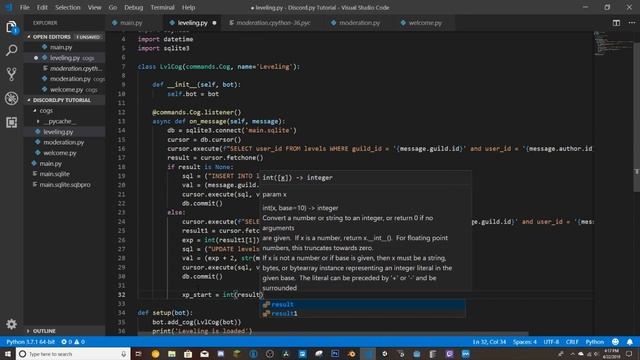The image size is (640, 360).
Task: Open the Edit menu
Action: [x=42, y=7]
